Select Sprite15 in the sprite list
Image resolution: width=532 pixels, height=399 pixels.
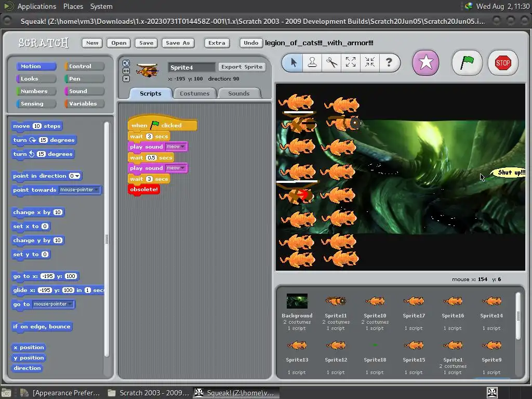pyautogui.click(x=414, y=356)
